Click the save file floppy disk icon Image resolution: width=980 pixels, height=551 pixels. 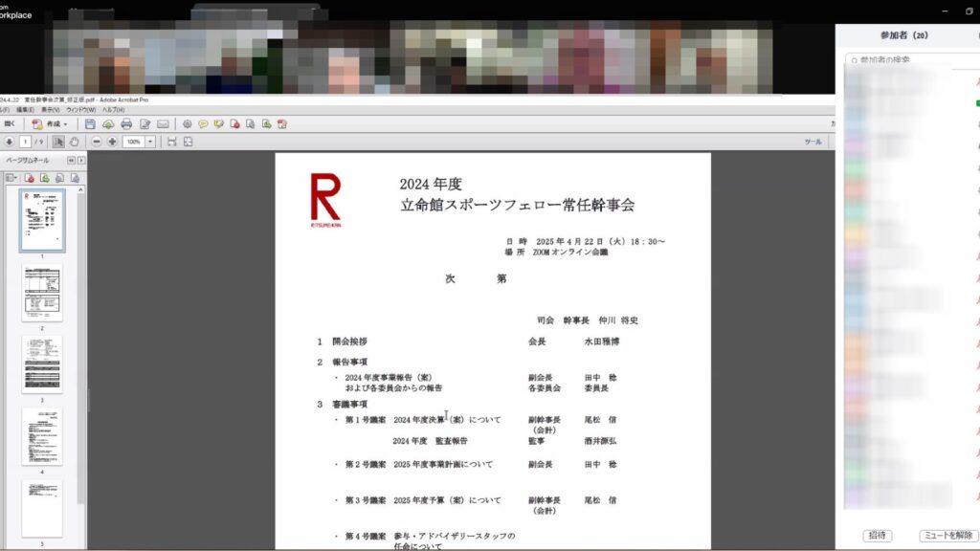point(90,123)
